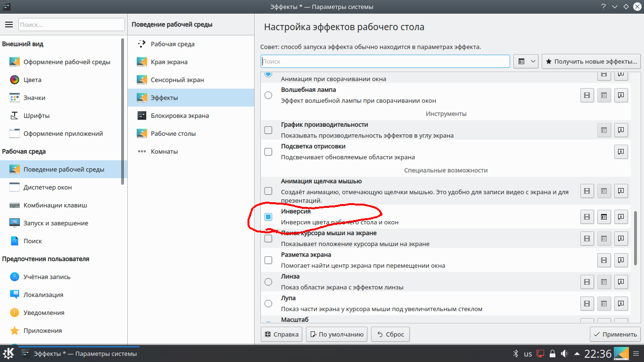Screen dimensions: 644x362
Task: Show info about Подсветка отрисовки effect
Action: (621, 152)
